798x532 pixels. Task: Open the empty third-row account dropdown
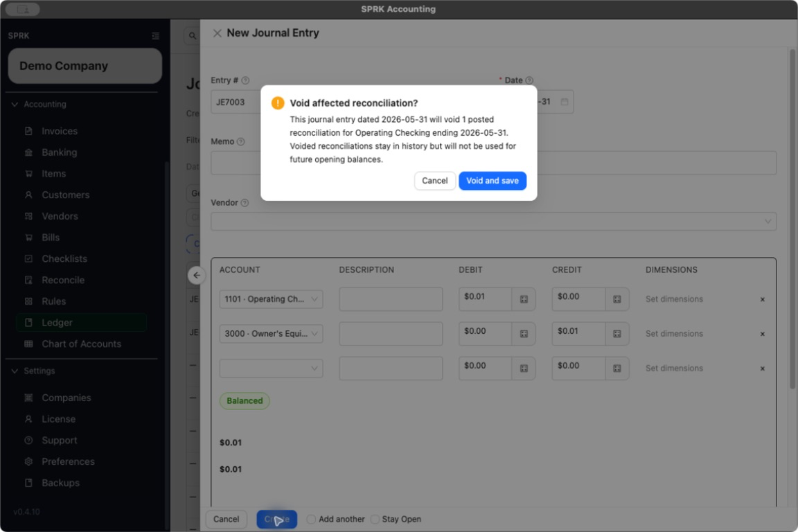(x=272, y=368)
